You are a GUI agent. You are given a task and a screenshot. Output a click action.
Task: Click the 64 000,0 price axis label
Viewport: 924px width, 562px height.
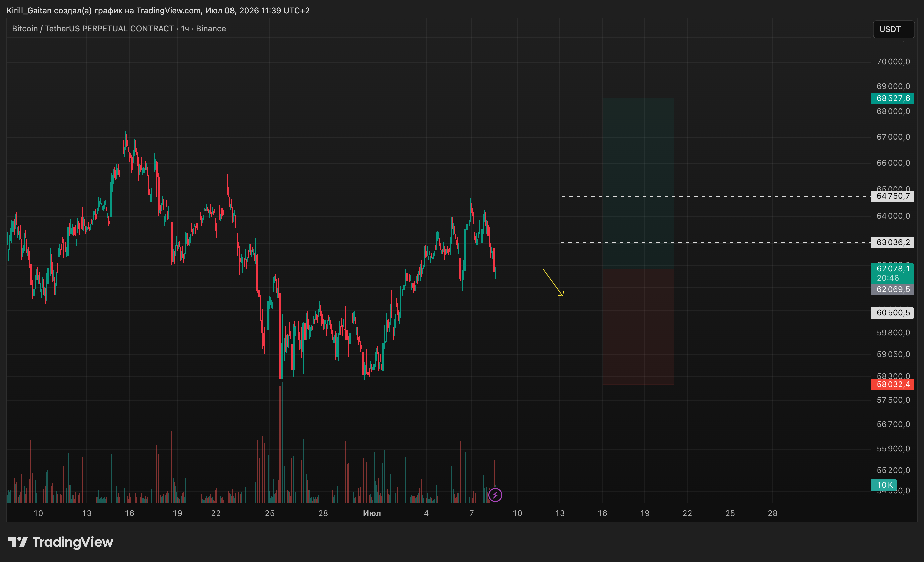(x=893, y=216)
